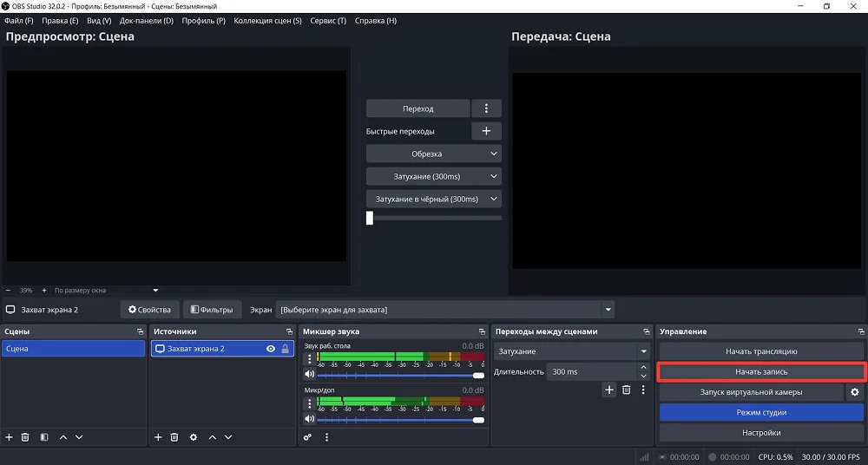Screen dimensions: 868x465
Task: Open the Коллекция сцен menu
Action: pos(267,21)
